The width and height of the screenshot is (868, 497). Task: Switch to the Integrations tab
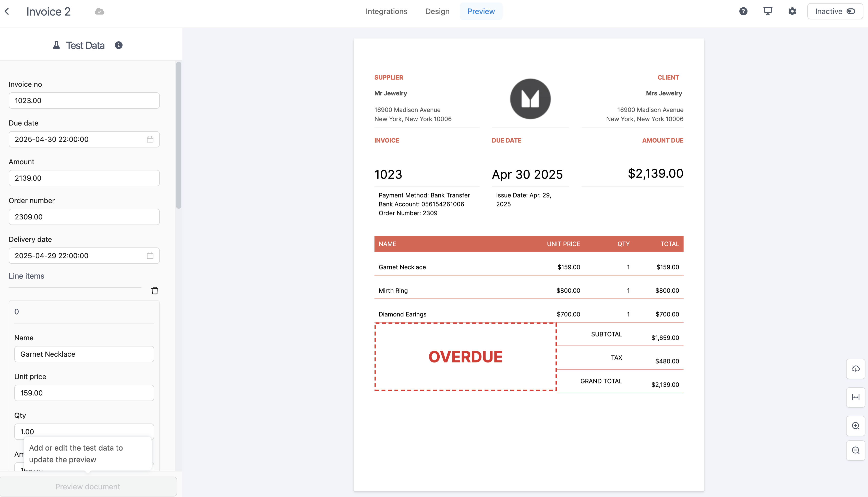(386, 11)
